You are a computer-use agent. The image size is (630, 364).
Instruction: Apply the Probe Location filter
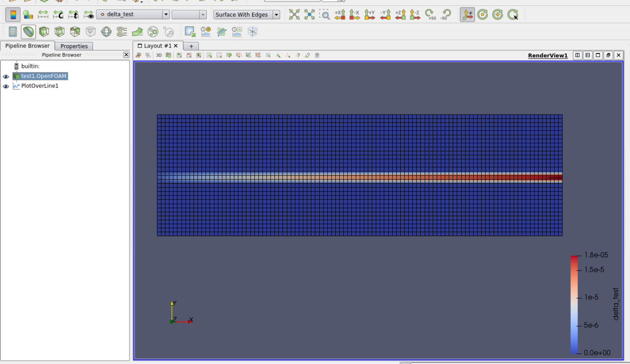pos(253,32)
